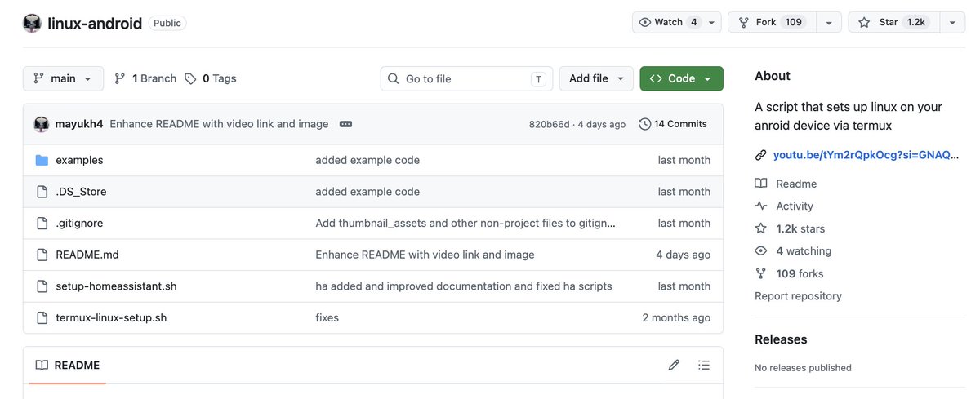Click the commit message ellipsis icon
The width and height of the screenshot is (980, 399).
[x=345, y=124]
